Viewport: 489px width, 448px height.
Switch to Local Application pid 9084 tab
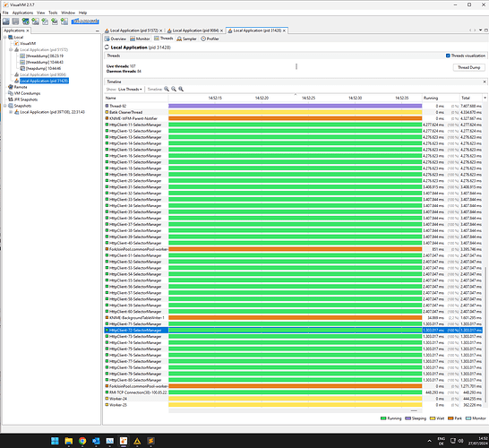pos(195,30)
